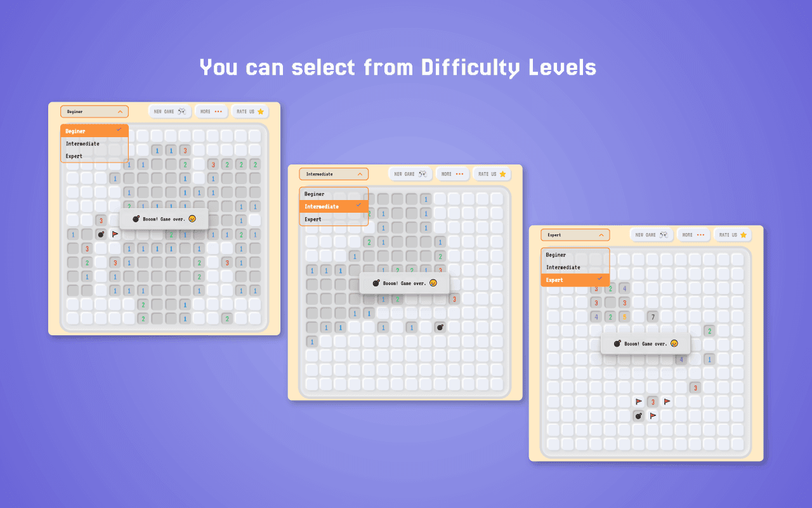
Task: Choose Intermediate in the Beginner window list
Action: [95, 144]
